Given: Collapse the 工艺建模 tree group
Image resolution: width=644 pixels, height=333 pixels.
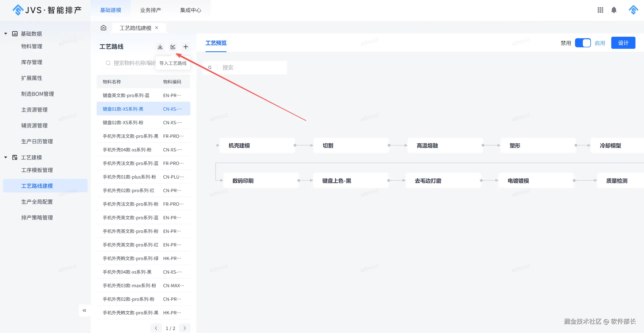Looking at the screenshot, I should [x=6, y=157].
